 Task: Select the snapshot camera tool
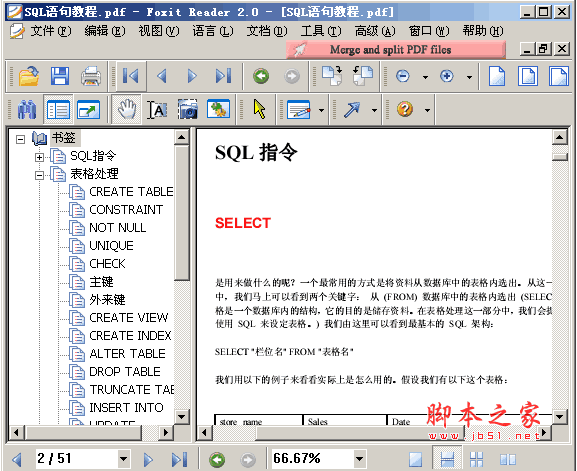click(x=188, y=109)
